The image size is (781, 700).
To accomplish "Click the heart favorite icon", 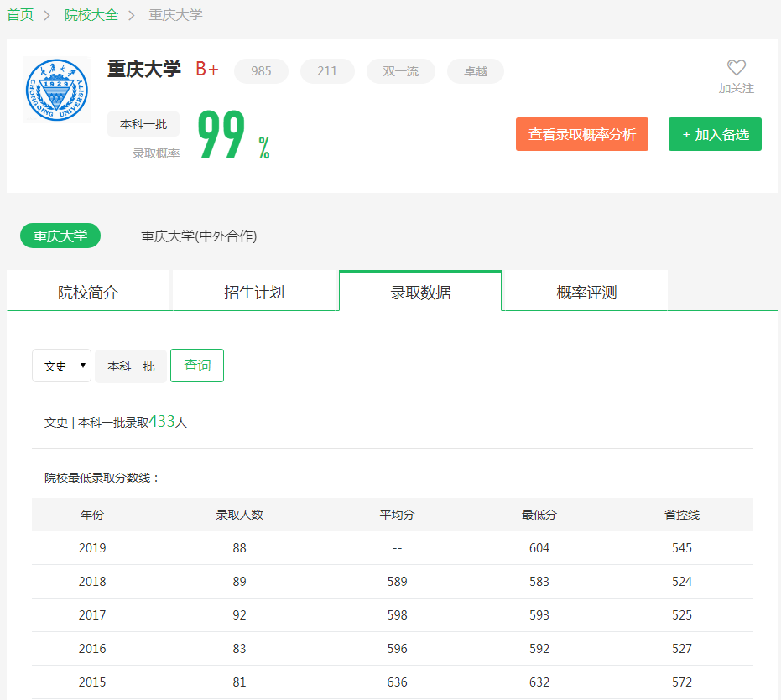I will (736, 68).
